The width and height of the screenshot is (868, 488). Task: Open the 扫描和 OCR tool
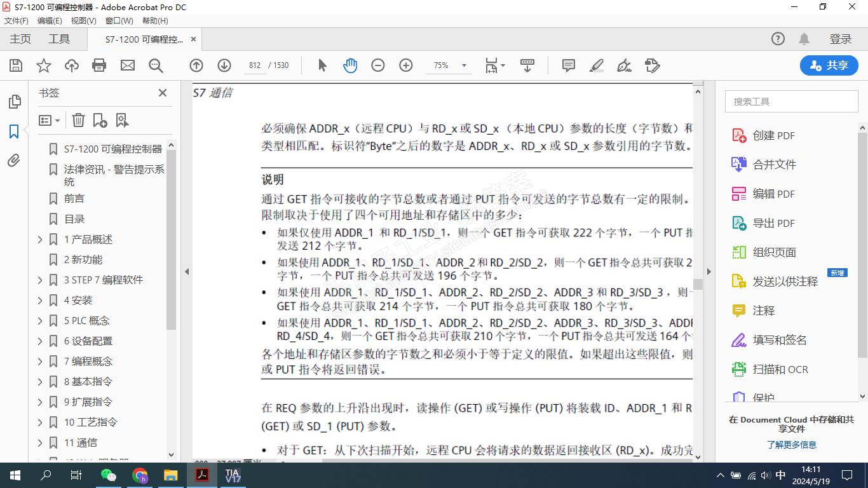coord(770,369)
